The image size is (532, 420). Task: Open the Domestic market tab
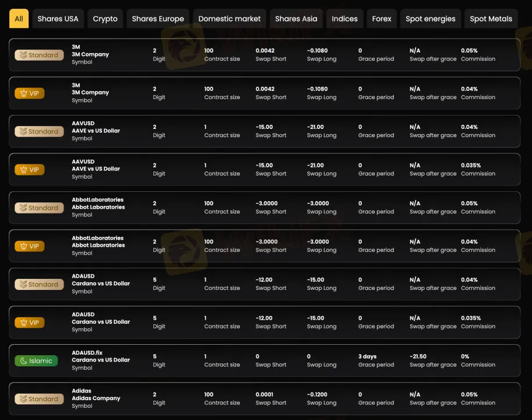point(230,19)
